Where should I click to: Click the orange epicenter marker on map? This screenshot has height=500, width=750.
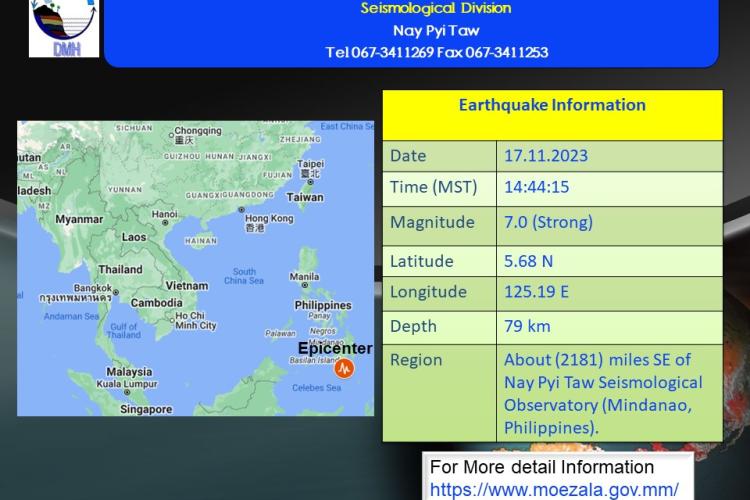pos(344,368)
